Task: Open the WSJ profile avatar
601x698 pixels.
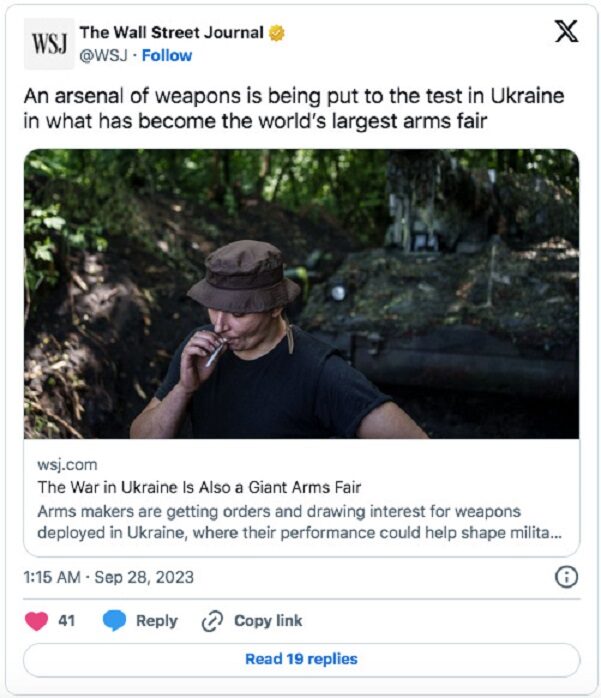Action: pyautogui.click(x=49, y=44)
